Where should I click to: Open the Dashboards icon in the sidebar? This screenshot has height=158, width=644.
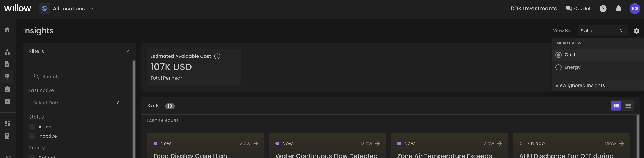pyautogui.click(x=7, y=123)
